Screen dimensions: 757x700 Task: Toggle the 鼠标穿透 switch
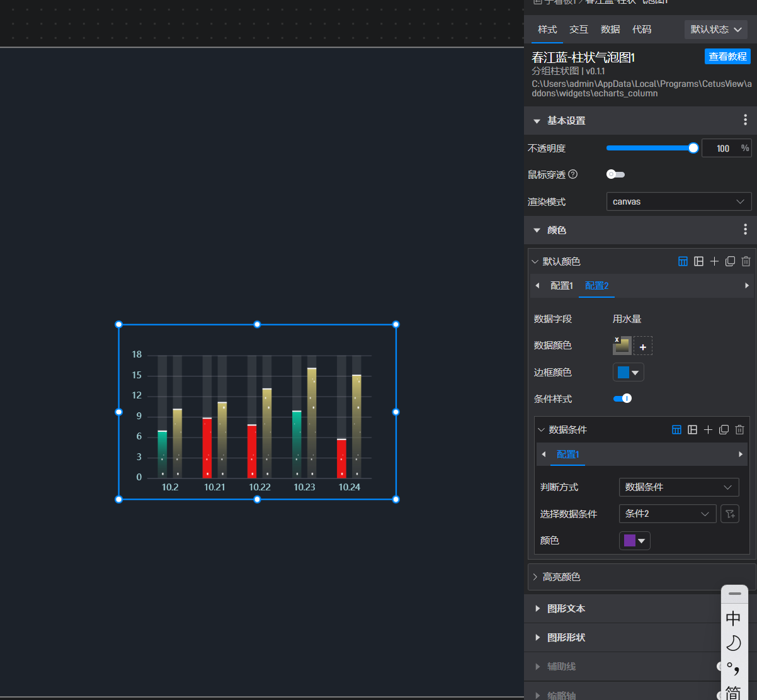click(x=615, y=174)
